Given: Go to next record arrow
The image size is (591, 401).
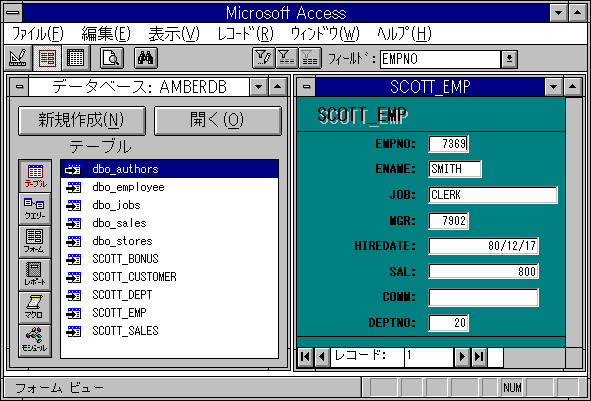Looking at the screenshot, I should [462, 357].
